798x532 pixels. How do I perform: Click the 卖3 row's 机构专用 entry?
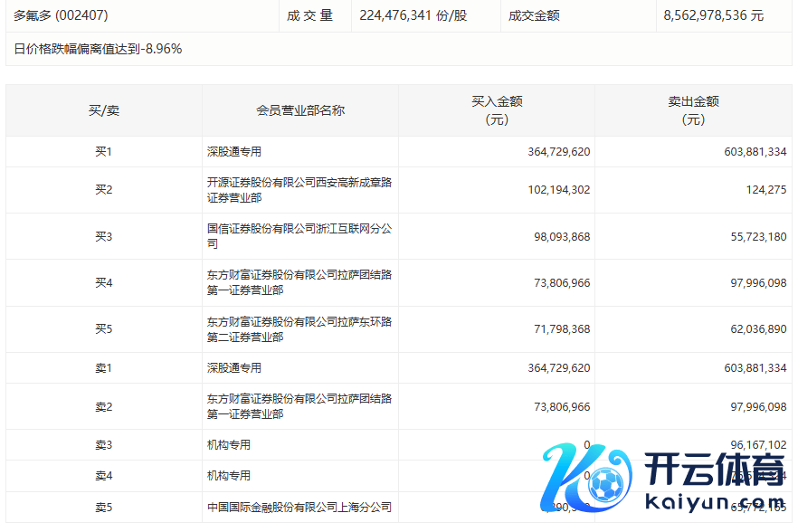229,445
